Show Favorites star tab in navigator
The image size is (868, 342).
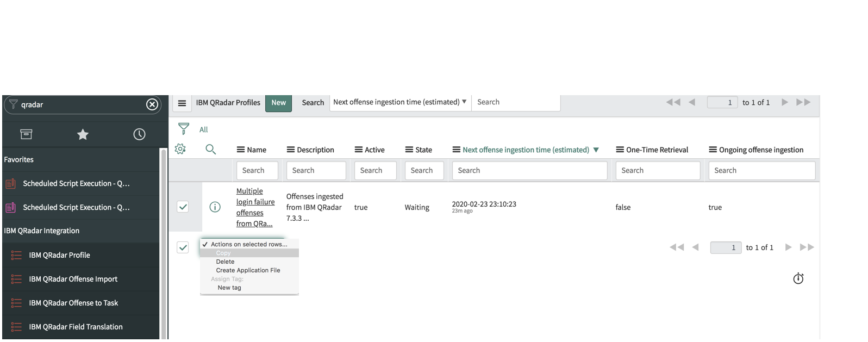click(83, 134)
